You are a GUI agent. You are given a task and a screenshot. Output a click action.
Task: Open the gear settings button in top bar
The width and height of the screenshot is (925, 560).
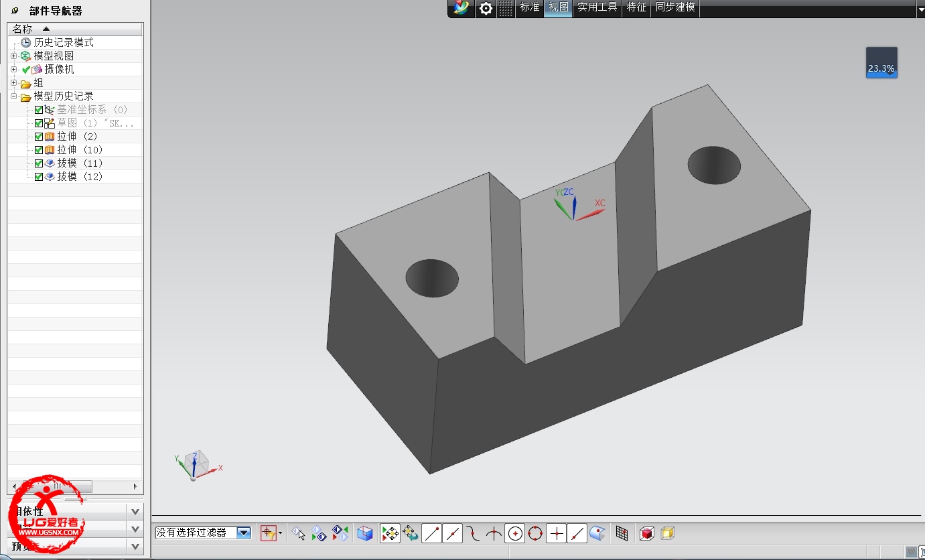(x=486, y=8)
